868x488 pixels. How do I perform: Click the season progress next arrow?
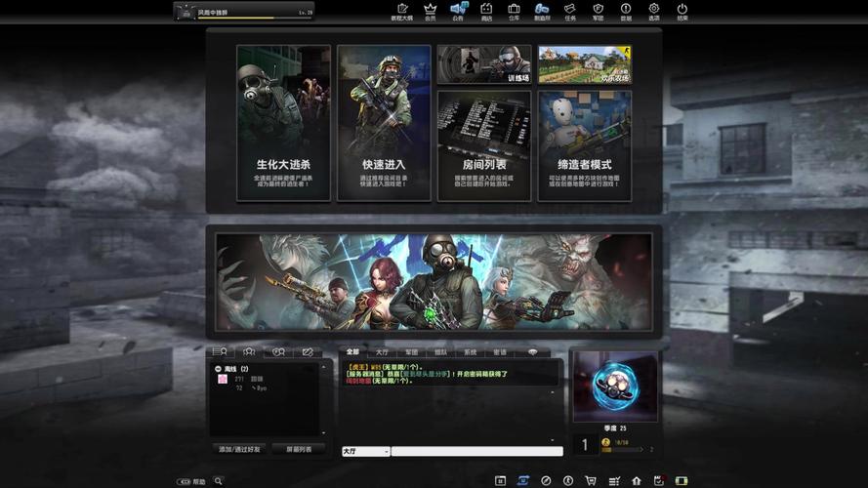[641, 449]
